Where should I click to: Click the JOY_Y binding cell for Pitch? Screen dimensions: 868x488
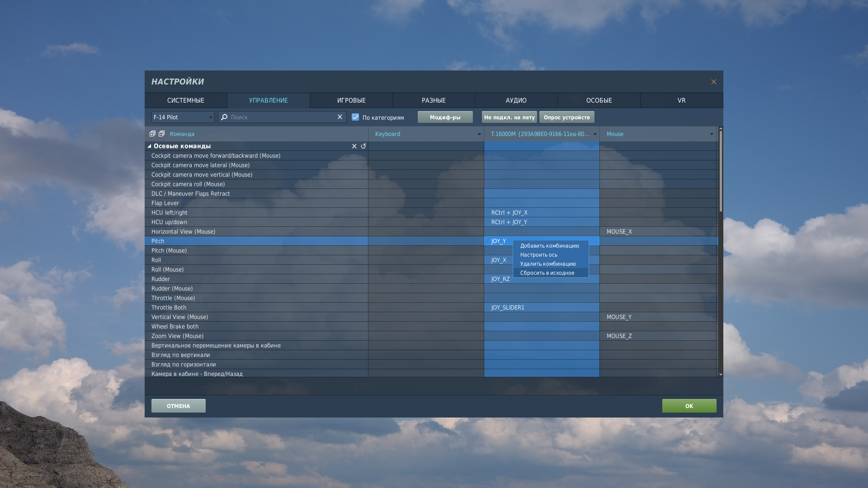[x=499, y=241]
